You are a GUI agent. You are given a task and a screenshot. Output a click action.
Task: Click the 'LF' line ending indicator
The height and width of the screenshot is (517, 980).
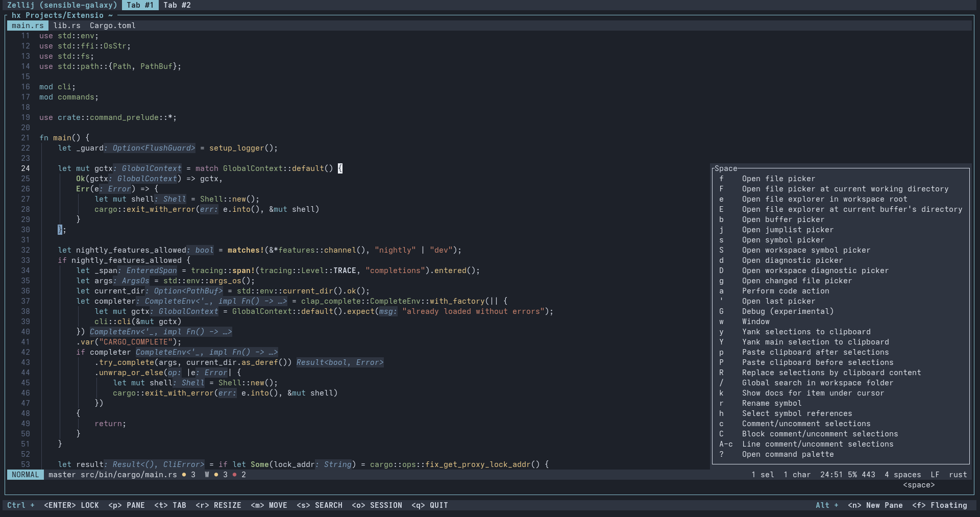(935, 475)
